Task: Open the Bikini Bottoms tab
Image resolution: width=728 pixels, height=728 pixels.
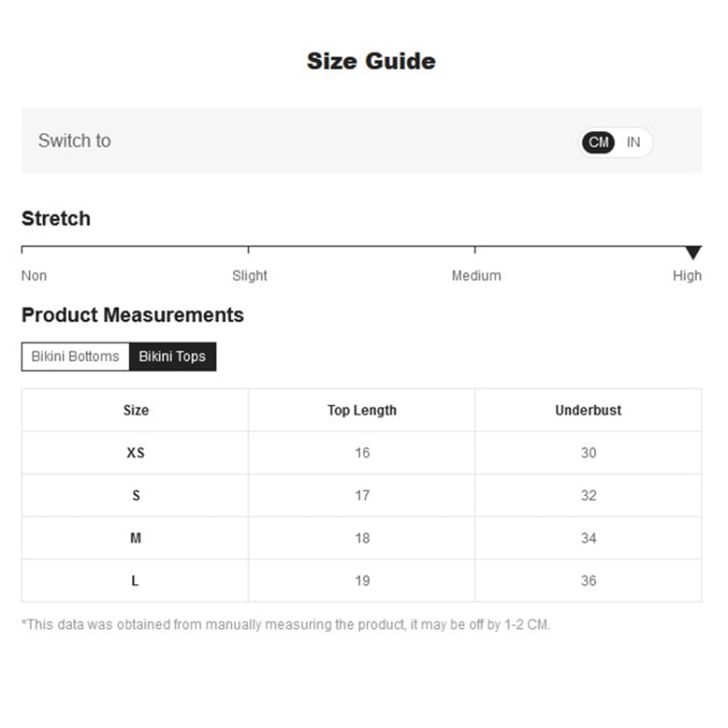Action: click(76, 356)
